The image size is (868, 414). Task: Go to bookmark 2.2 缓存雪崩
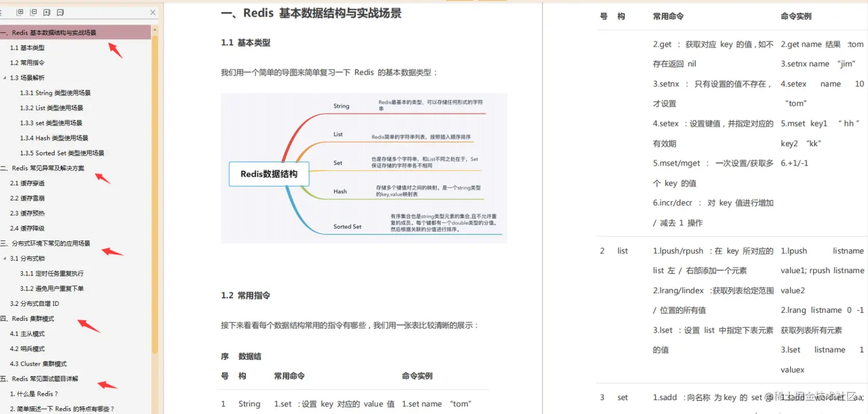pos(27,198)
